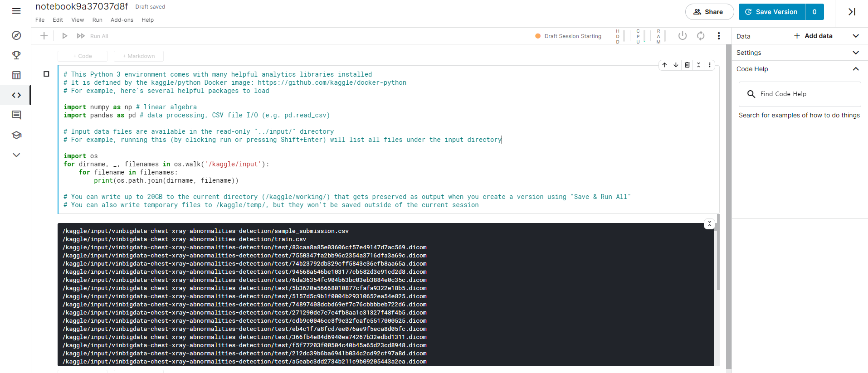Click the import pandas as pd line
The image size is (868, 373).
tap(197, 115)
